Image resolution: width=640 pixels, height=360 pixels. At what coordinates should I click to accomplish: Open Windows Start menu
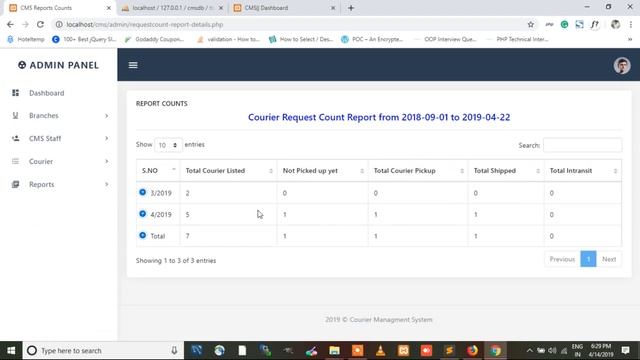pos(11,350)
